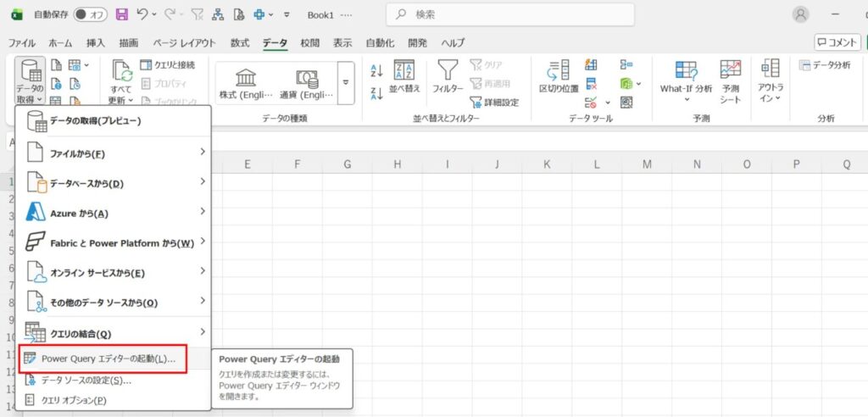
Task: Choose データの取得(プレビュー) in the menu
Action: point(113,121)
